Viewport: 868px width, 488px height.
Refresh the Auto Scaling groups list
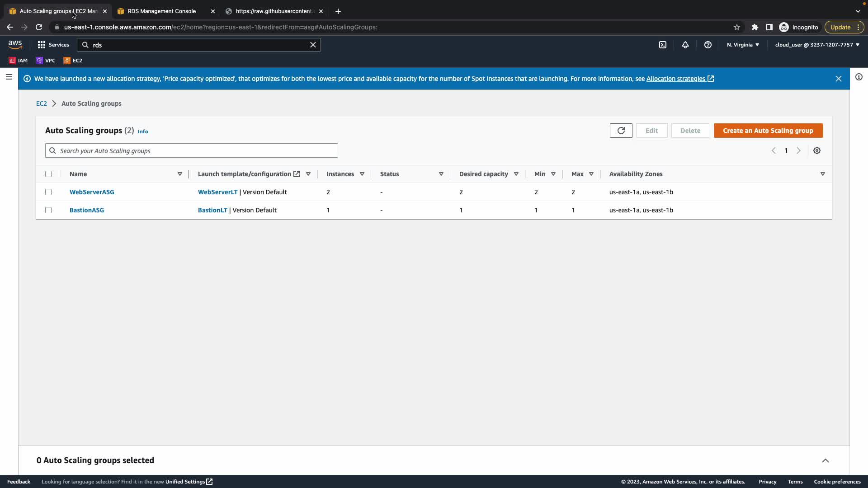(x=621, y=131)
